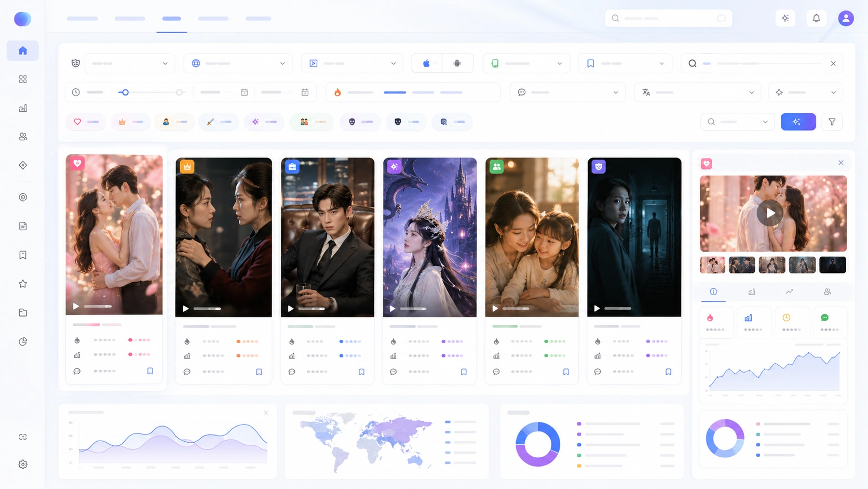
Task: Click the blue sparkle generate button
Action: [798, 122]
